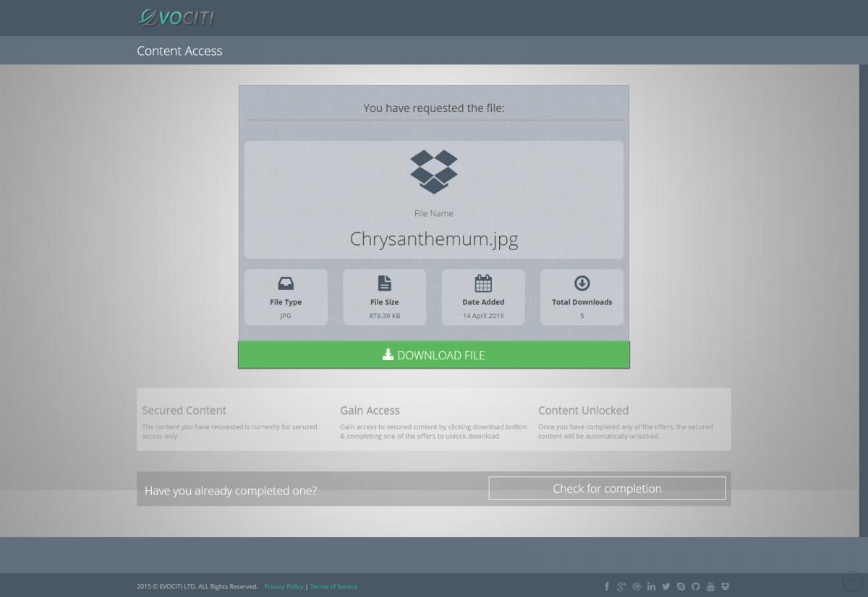Open the Dribbble footer icon
The height and width of the screenshot is (597, 868).
[637, 586]
